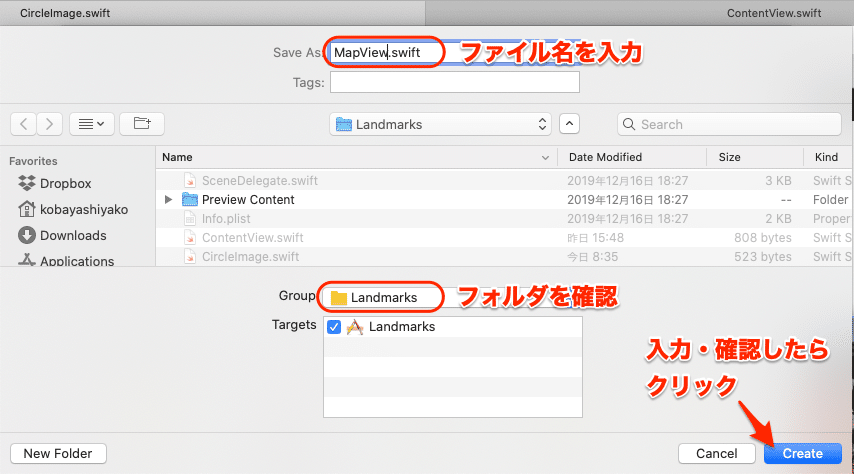Click the CircleImage.swift file icon
The height and width of the screenshot is (474, 854).
pyautogui.click(x=190, y=257)
